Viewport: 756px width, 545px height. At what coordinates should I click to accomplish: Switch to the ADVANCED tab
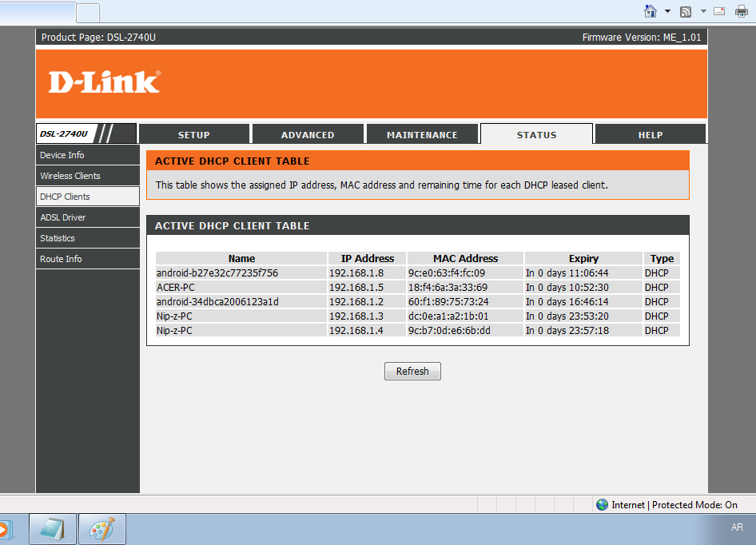(308, 134)
